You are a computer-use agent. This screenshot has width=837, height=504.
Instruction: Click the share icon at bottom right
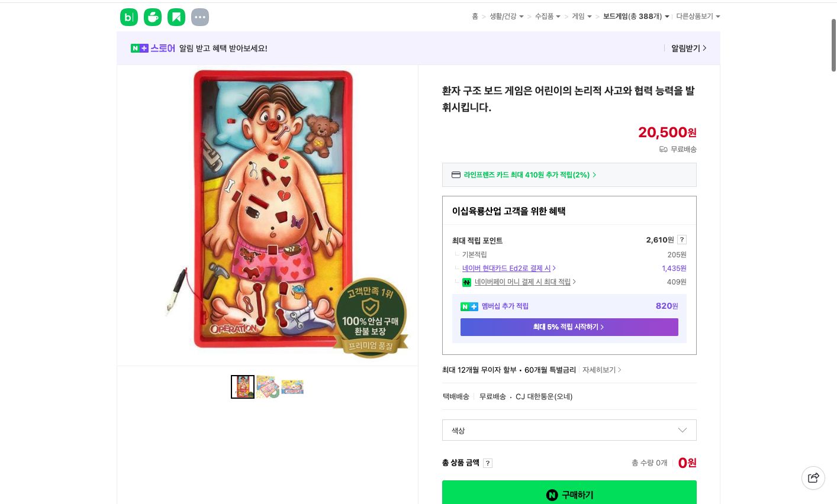813,477
